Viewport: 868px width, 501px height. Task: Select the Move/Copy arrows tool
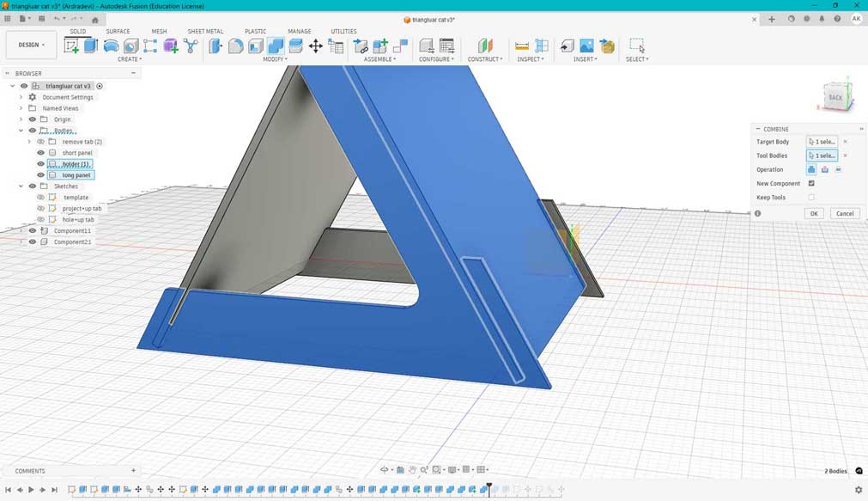(x=316, y=46)
